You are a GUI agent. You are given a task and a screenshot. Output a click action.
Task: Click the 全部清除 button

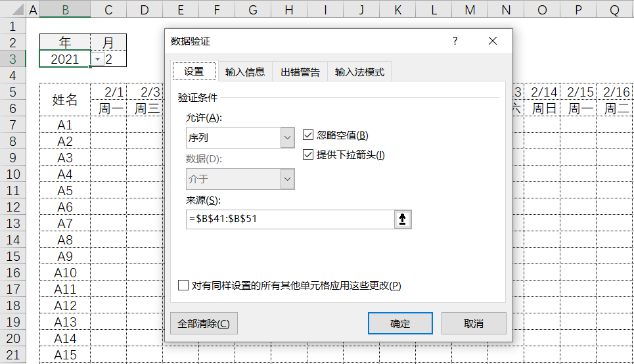point(204,323)
